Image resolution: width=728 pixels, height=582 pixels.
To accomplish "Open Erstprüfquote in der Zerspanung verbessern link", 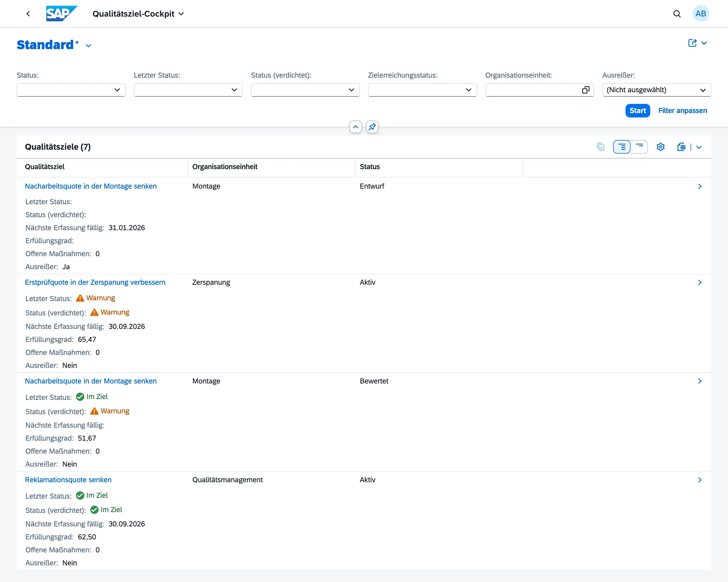I will pos(95,282).
